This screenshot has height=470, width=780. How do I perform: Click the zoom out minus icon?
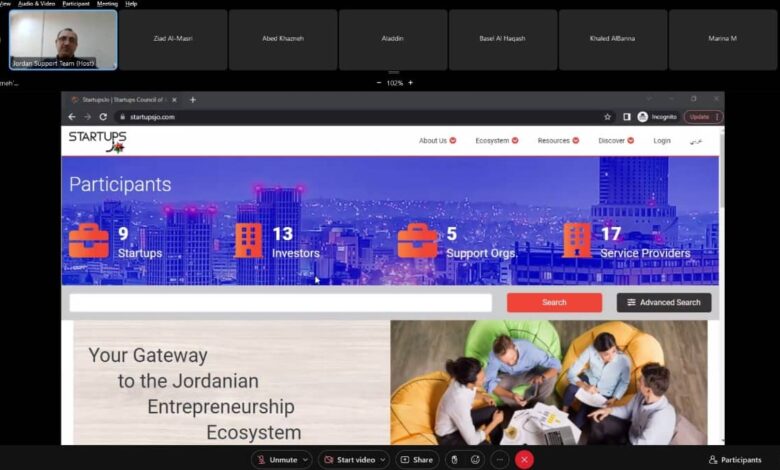pyautogui.click(x=378, y=83)
